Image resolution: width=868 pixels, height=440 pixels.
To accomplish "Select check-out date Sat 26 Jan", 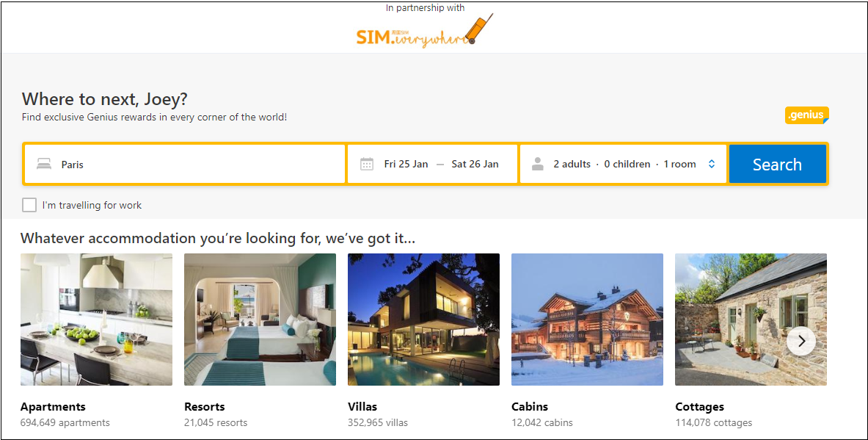I will tap(475, 164).
